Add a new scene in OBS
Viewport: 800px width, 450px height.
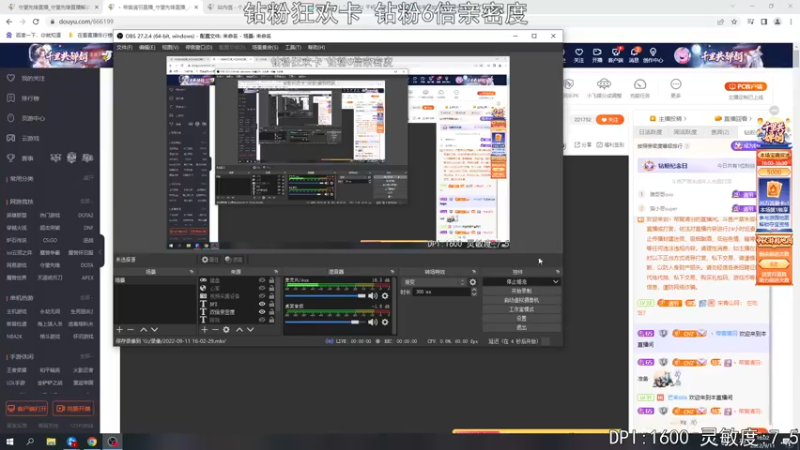[x=119, y=330]
